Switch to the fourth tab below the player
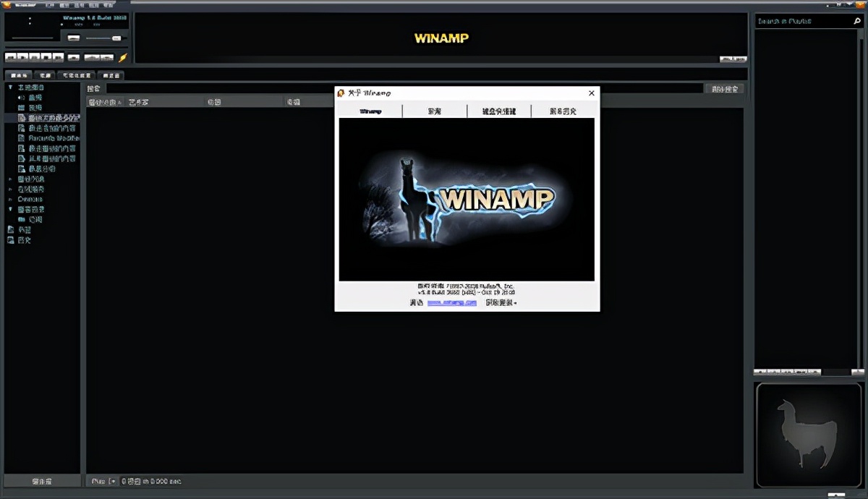The width and height of the screenshot is (868, 499). [x=111, y=74]
